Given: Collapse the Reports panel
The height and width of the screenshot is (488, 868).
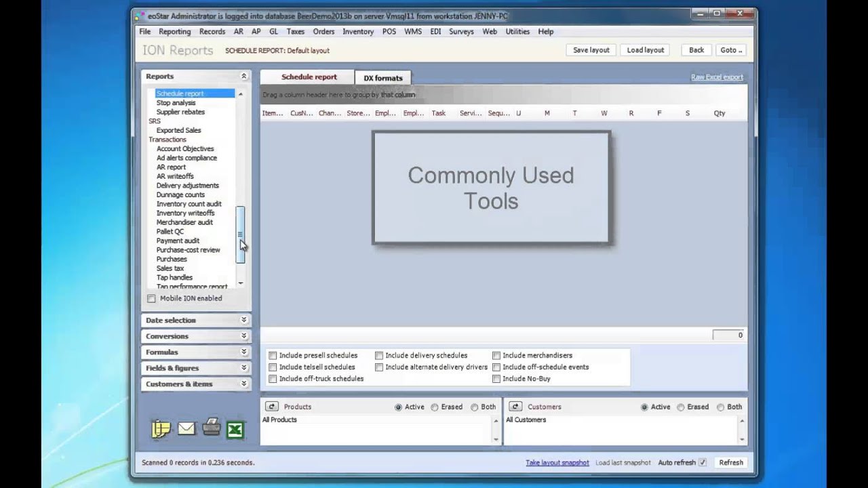Looking at the screenshot, I should tap(243, 77).
